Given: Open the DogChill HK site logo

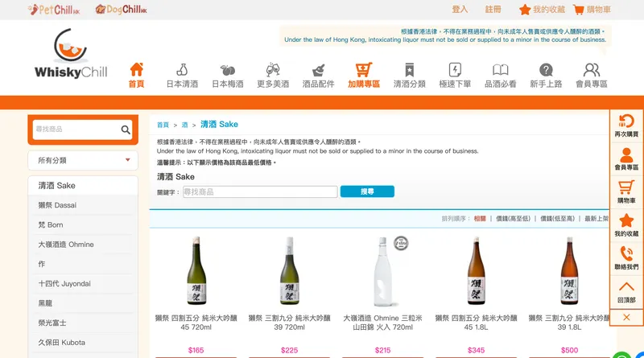Looking at the screenshot, I should coord(122,10).
